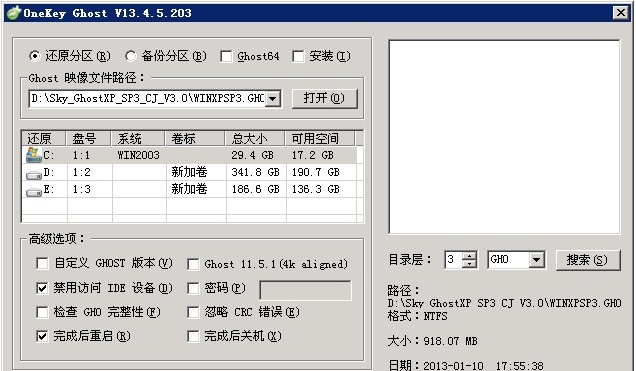This screenshot has height=371, width=636.
Task: Enable Ghost 11.5.1 (4k aligned) checkbox
Action: (x=193, y=264)
